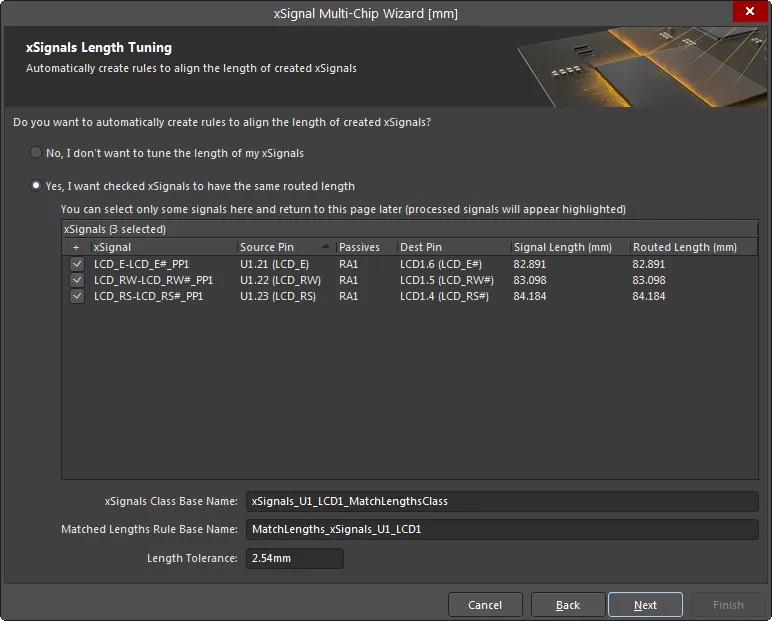Screen dimensions: 772x621
Task: Select the LCD_RS-LCD_RS#_PP1 row name
Action: tap(148, 296)
